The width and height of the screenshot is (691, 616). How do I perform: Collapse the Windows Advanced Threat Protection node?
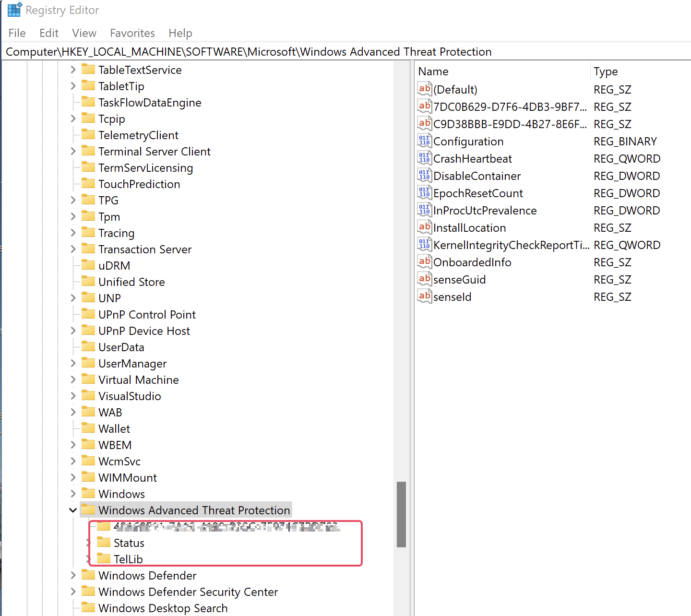click(72, 510)
